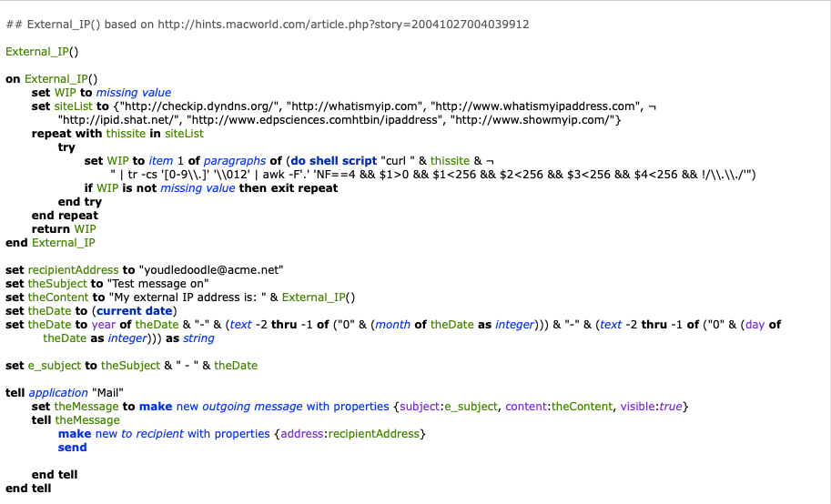Click the 'on External_IP()' handler declaration
Screen dimensions: 831x504
(51, 79)
